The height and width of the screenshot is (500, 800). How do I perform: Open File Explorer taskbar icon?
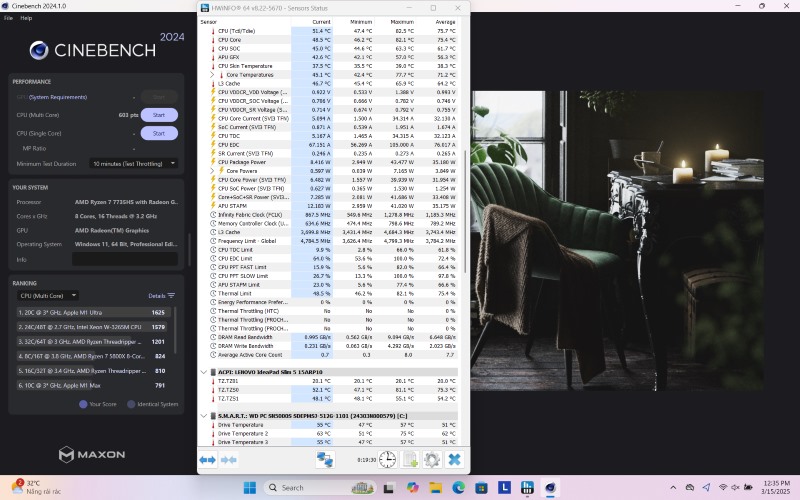435,488
